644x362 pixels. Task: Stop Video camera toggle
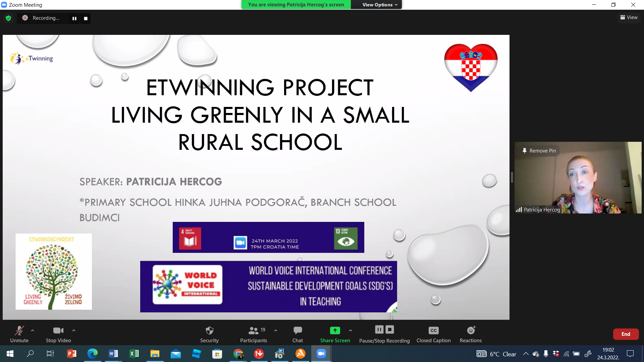click(58, 334)
